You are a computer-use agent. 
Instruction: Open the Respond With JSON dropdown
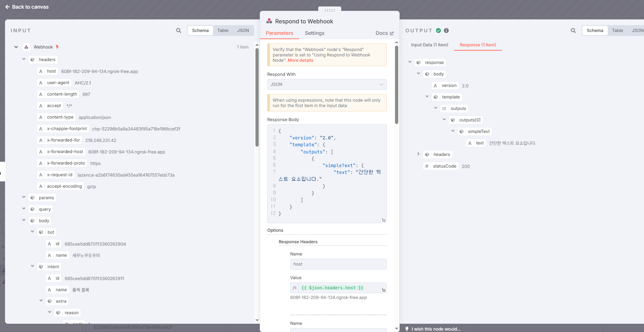(327, 84)
